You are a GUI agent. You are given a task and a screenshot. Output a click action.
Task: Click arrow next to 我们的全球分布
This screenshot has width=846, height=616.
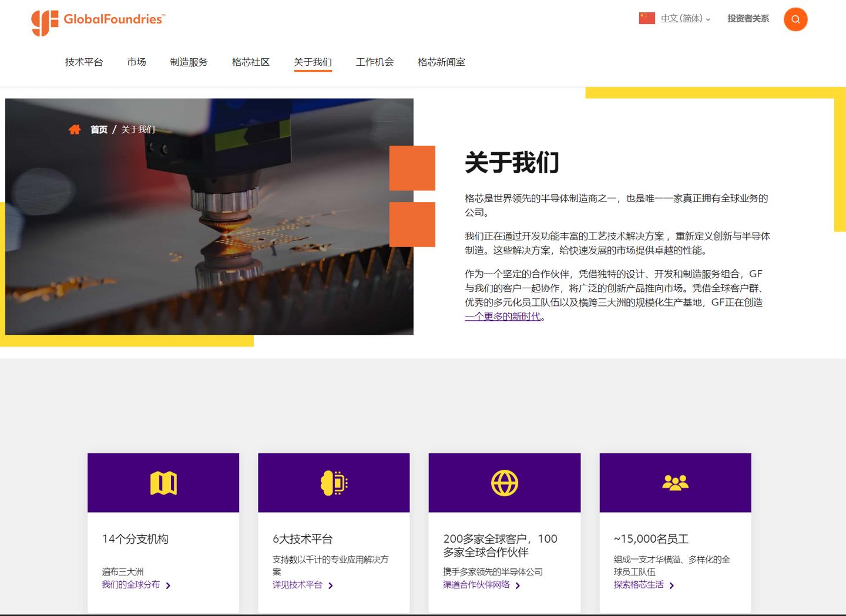click(x=169, y=585)
